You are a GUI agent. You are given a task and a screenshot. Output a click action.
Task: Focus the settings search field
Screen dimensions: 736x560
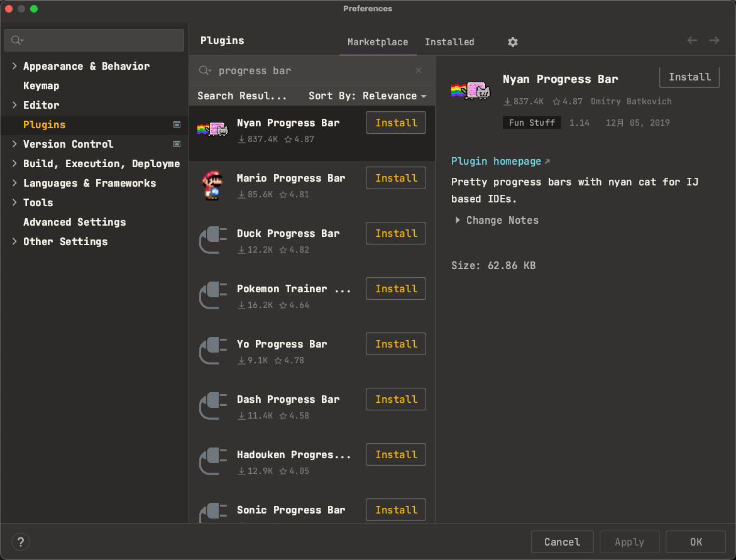(x=94, y=40)
